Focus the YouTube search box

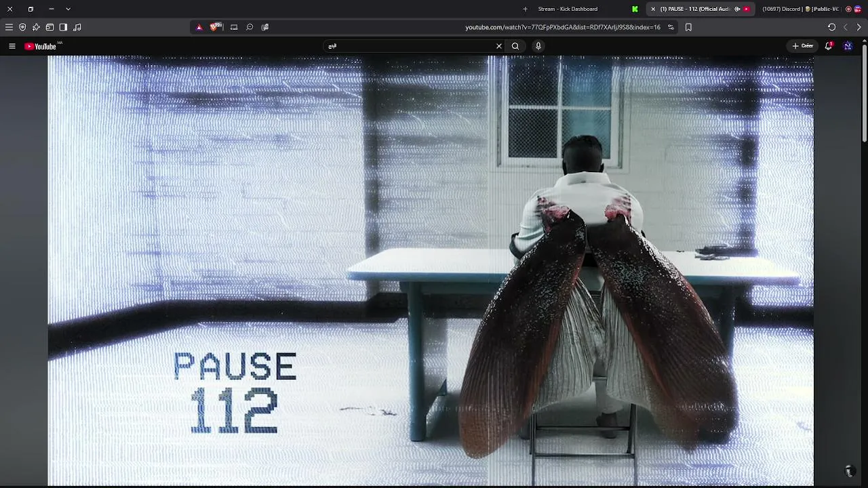point(410,46)
